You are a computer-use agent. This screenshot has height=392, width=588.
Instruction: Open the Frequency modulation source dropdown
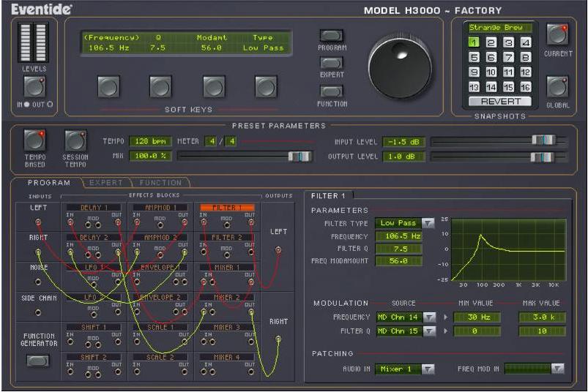[429, 317]
